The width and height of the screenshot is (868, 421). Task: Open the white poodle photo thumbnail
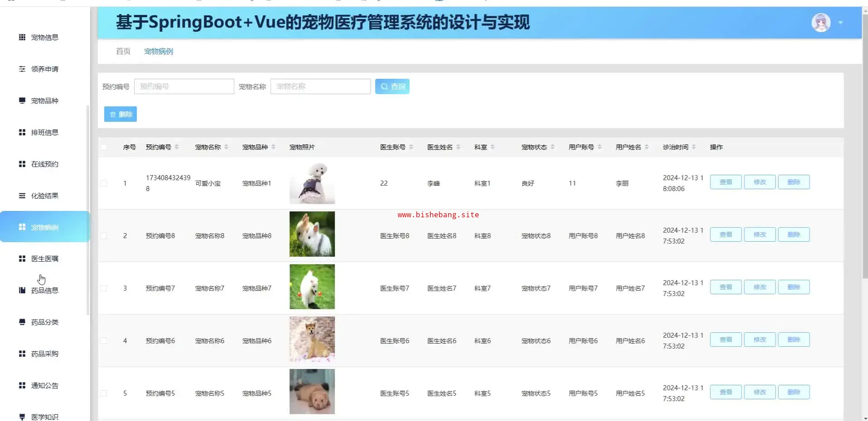coord(312,183)
